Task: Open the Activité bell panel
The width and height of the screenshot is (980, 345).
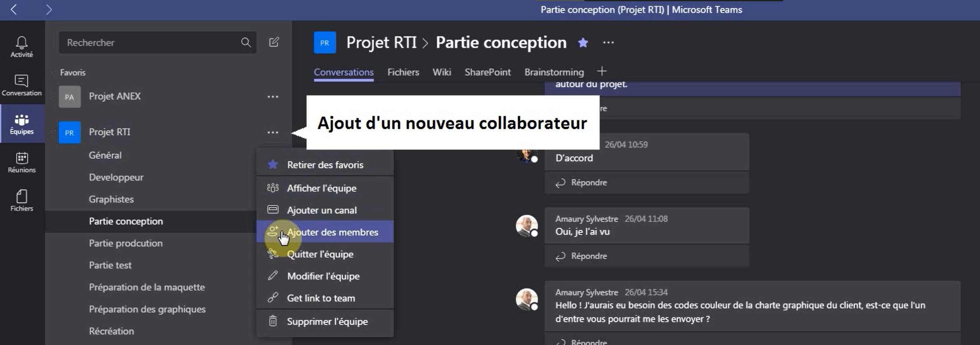Action: click(x=21, y=46)
